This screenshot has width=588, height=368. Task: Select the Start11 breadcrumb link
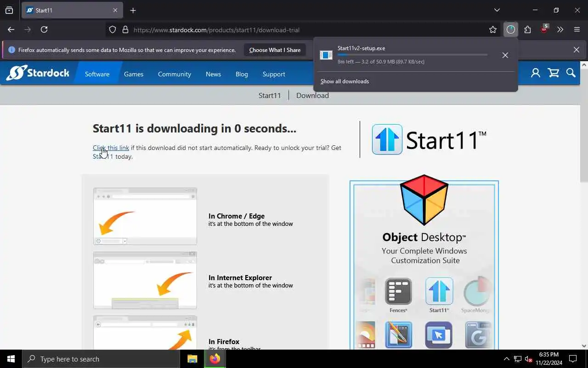[x=270, y=95]
